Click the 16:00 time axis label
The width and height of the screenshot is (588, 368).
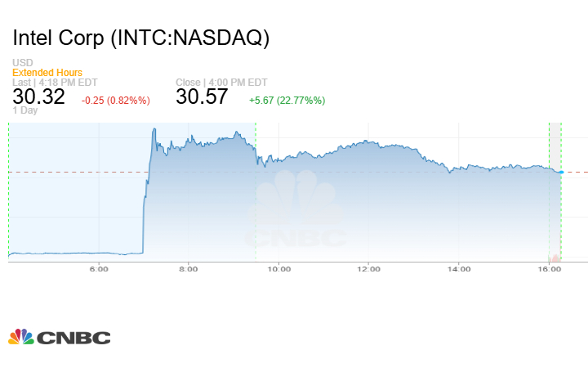[549, 268]
